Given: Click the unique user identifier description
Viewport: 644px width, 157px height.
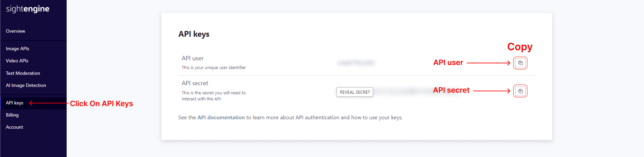Looking at the screenshot, I should [x=213, y=67].
